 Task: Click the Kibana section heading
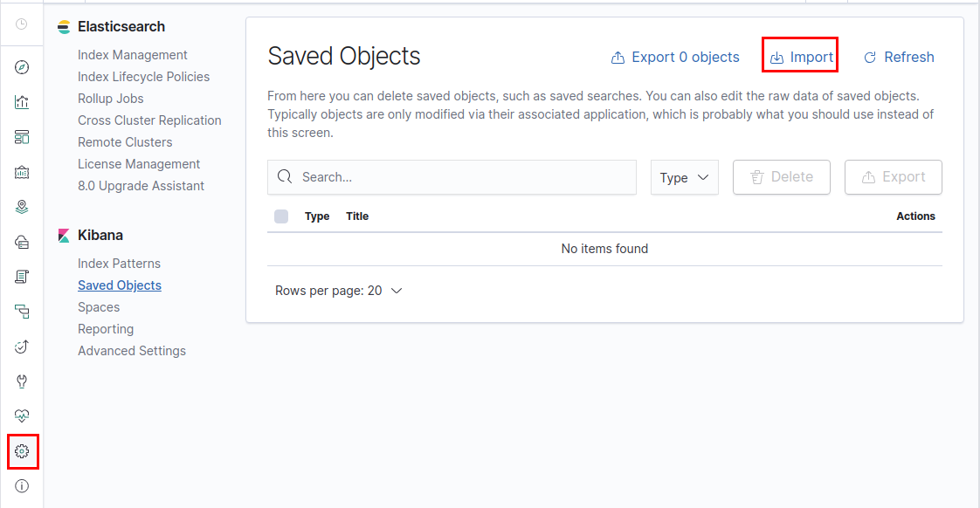click(x=100, y=236)
